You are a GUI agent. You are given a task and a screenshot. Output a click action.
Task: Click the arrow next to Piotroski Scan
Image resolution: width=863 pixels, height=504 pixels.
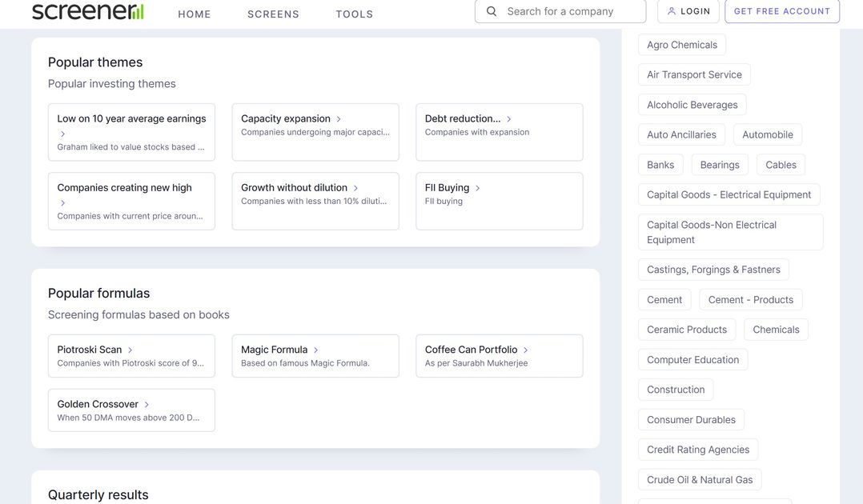click(x=130, y=350)
